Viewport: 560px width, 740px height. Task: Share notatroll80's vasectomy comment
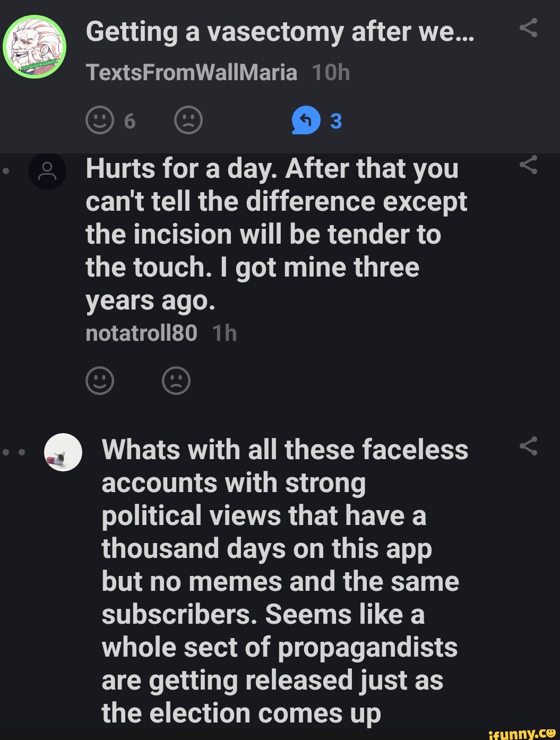coord(528,165)
